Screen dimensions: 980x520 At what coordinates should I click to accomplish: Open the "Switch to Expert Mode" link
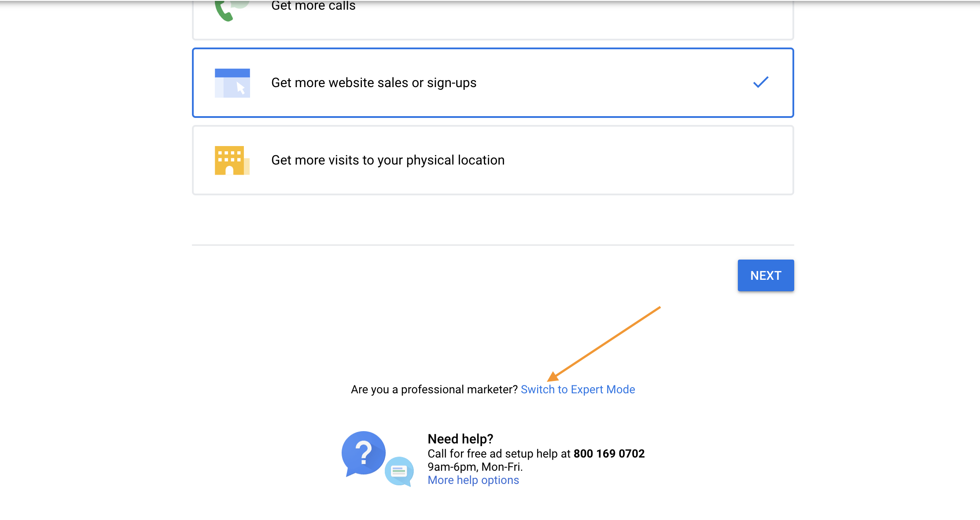pos(578,389)
